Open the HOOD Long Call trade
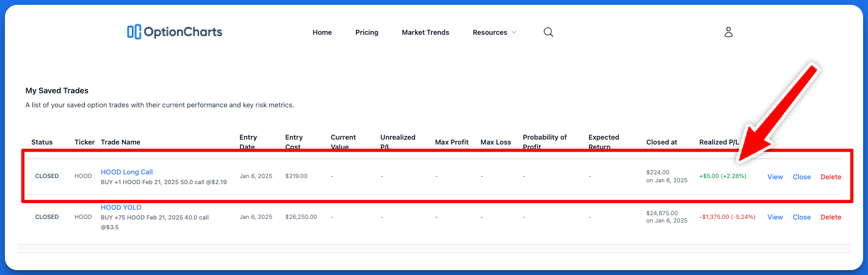This screenshot has width=868, height=275. 126,172
